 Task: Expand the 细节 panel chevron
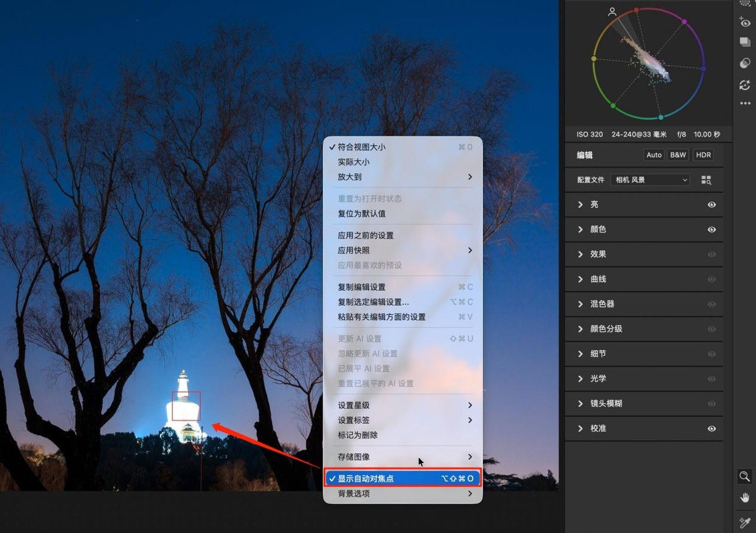pyautogui.click(x=580, y=354)
